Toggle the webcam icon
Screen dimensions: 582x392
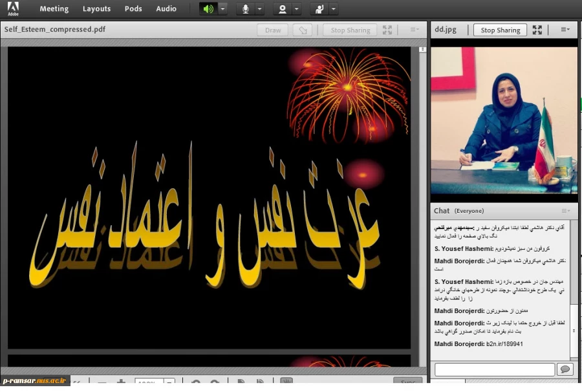coord(283,8)
